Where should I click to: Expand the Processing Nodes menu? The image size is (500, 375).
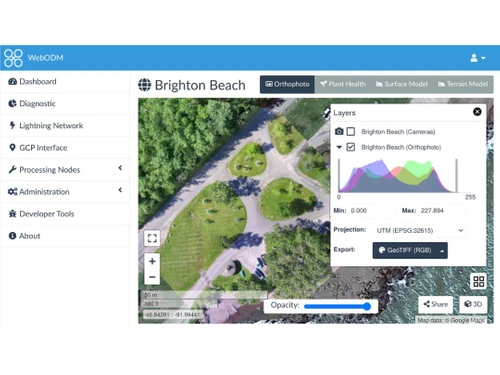pyautogui.click(x=65, y=170)
